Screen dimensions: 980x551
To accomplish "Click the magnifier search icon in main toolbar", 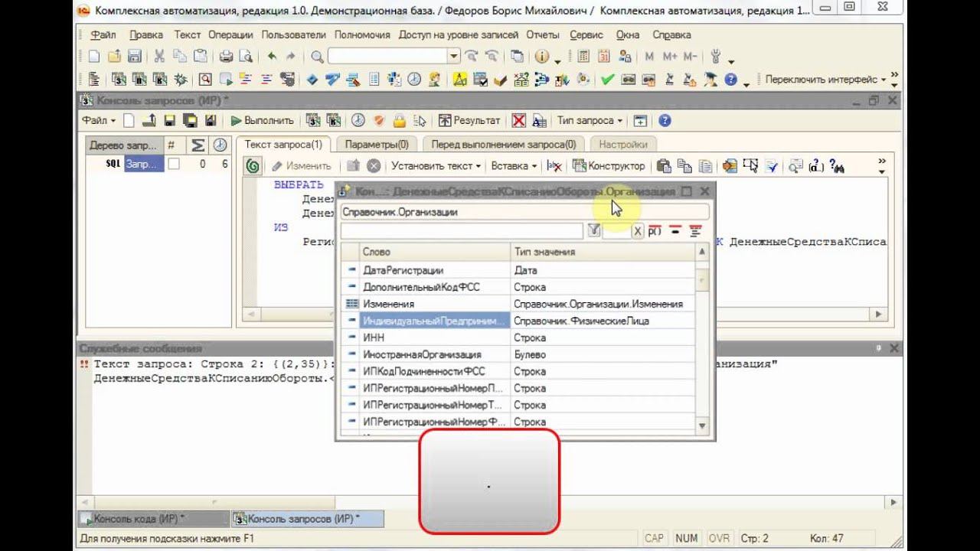I will (317, 56).
